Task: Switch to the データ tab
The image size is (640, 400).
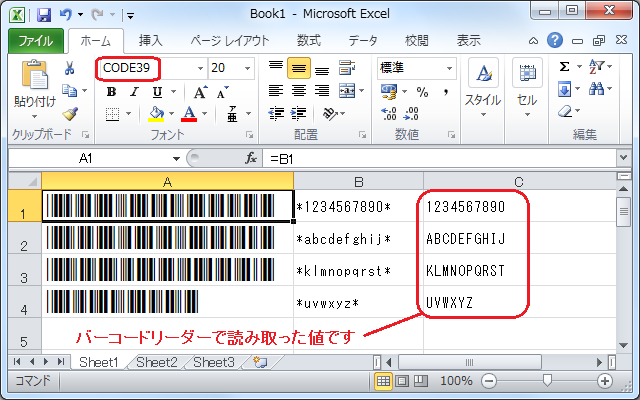Action: pos(363,40)
